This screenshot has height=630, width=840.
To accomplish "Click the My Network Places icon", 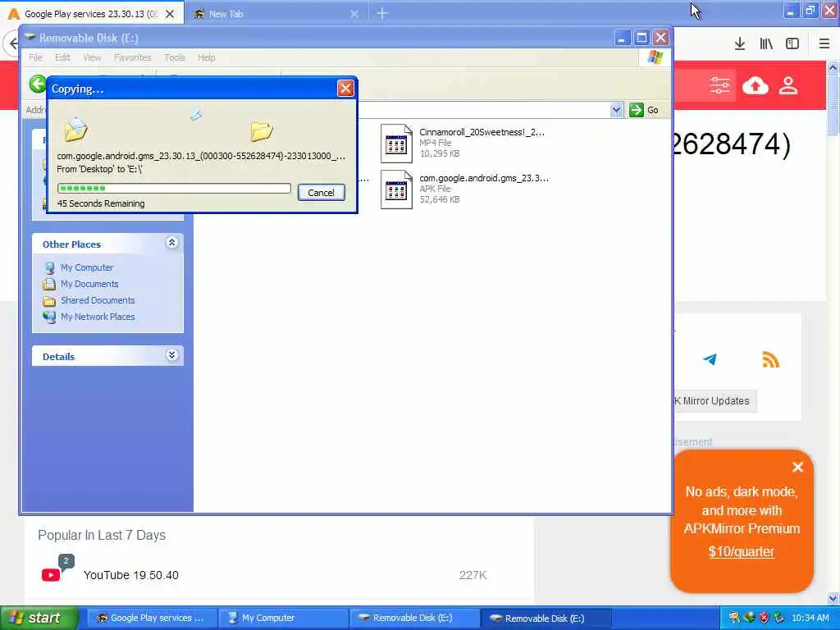I will 49,317.
